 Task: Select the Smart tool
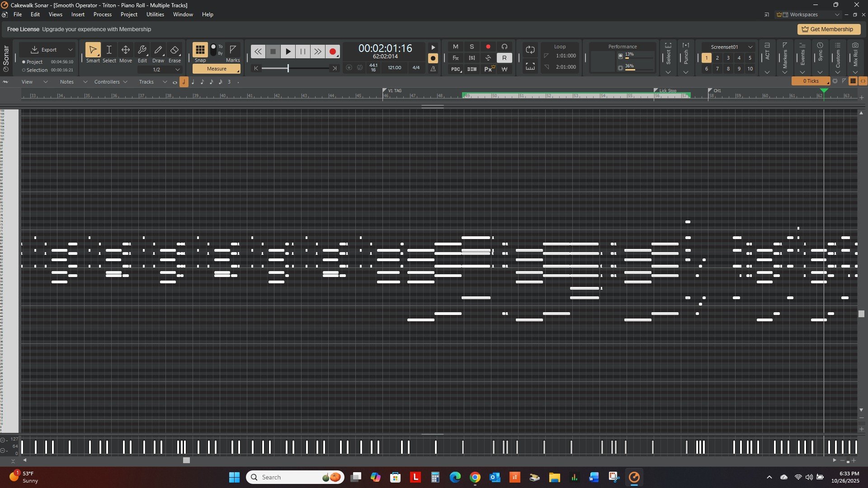point(93,50)
